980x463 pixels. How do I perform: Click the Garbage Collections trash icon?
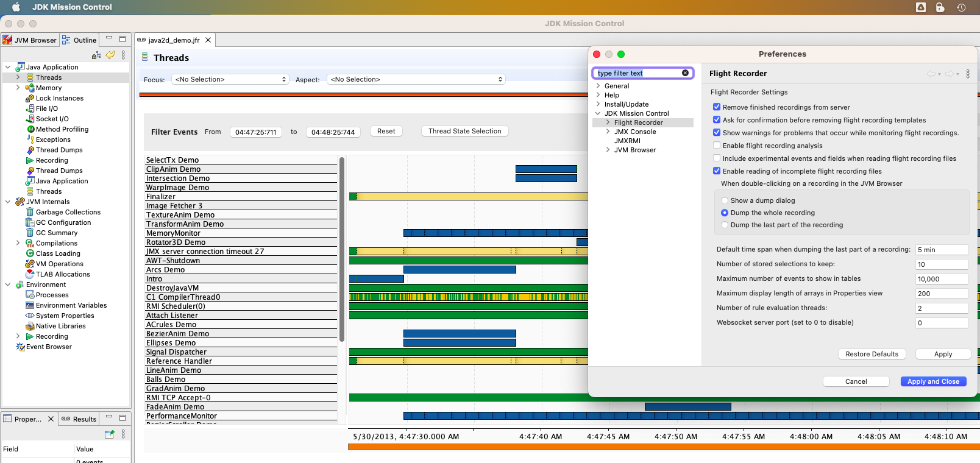point(29,212)
